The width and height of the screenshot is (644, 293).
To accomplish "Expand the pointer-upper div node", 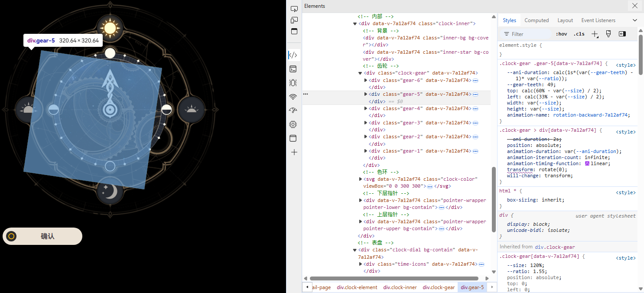I will tap(361, 221).
